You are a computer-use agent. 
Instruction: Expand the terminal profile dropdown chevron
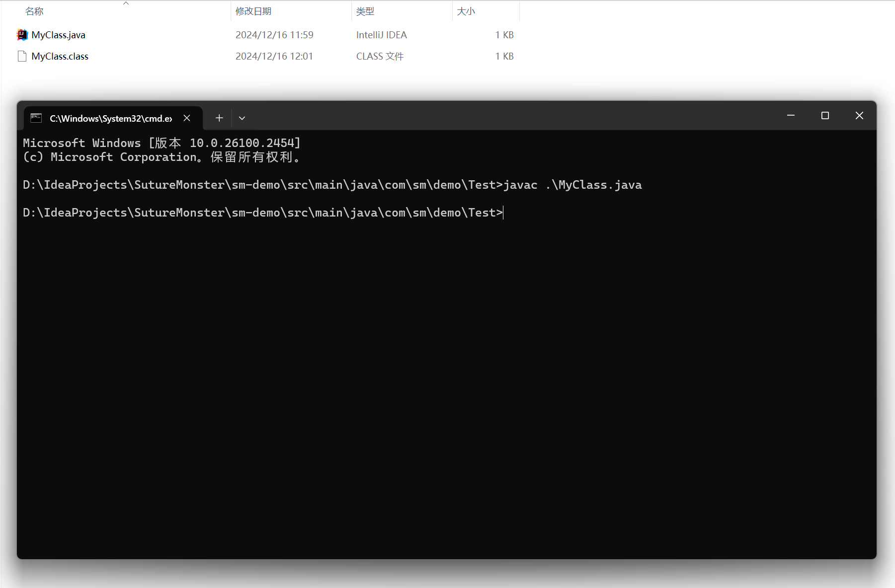click(242, 118)
